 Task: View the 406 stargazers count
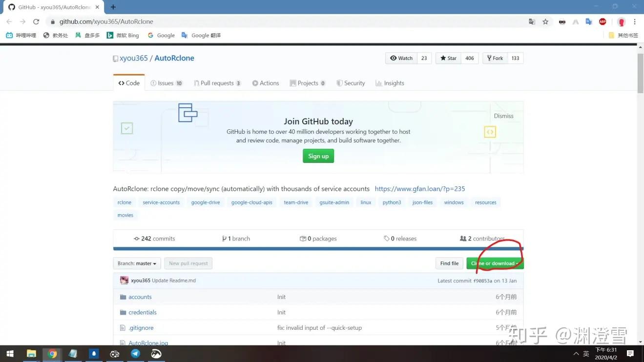click(470, 58)
